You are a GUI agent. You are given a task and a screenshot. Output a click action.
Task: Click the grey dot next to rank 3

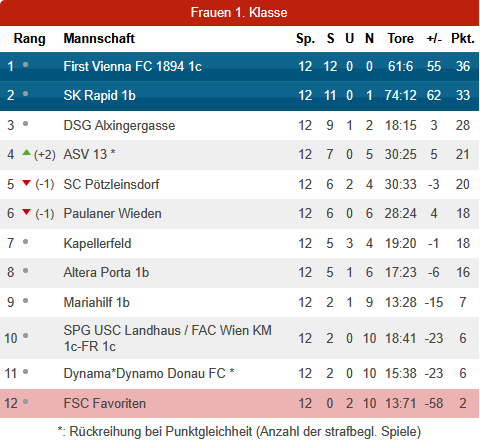25,124
